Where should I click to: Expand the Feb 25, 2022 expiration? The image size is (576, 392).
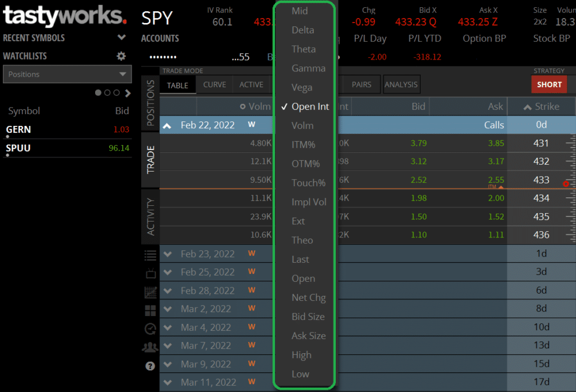click(168, 272)
